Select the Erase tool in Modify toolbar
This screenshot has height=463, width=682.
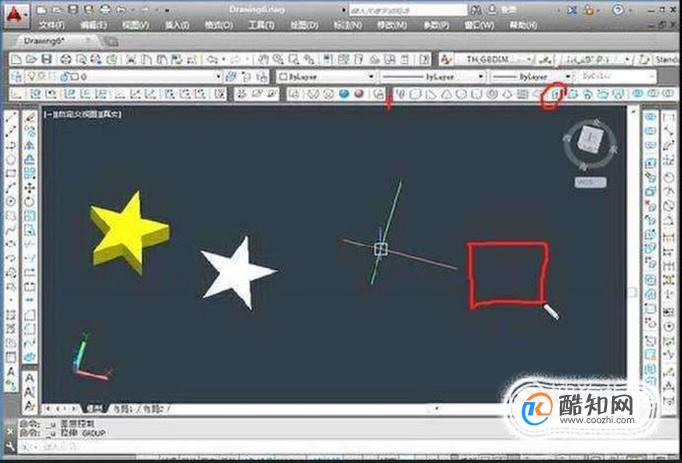click(x=30, y=118)
